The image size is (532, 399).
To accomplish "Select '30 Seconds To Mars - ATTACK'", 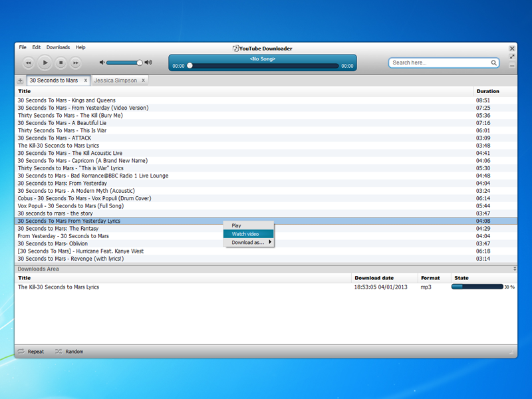I will tap(266, 138).
